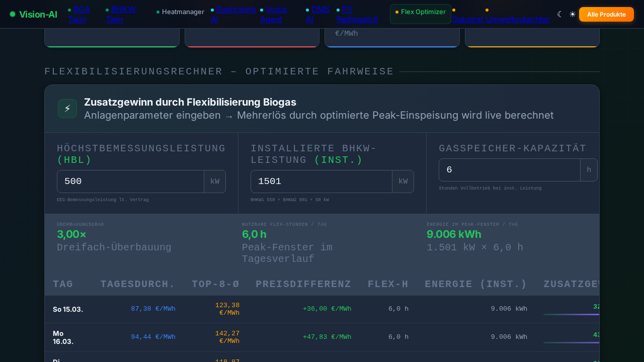Click the sun theme icon
Screen dimensions: 644x362
573,14
